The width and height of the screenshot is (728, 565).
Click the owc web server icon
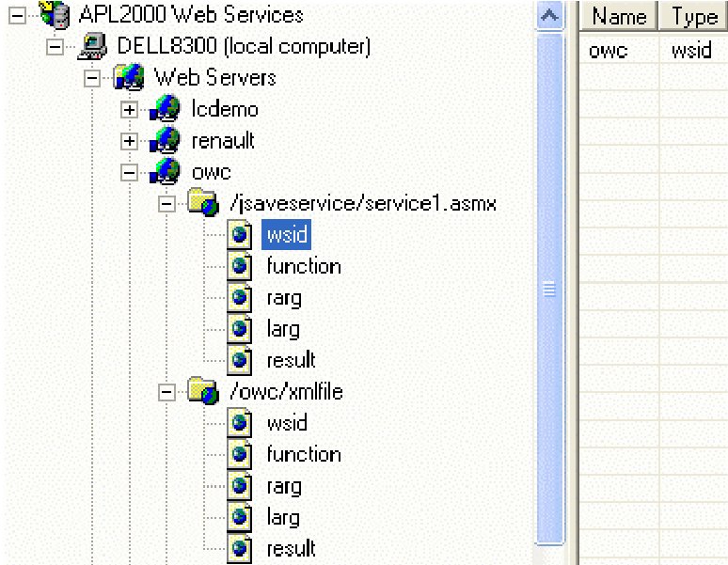point(165,172)
